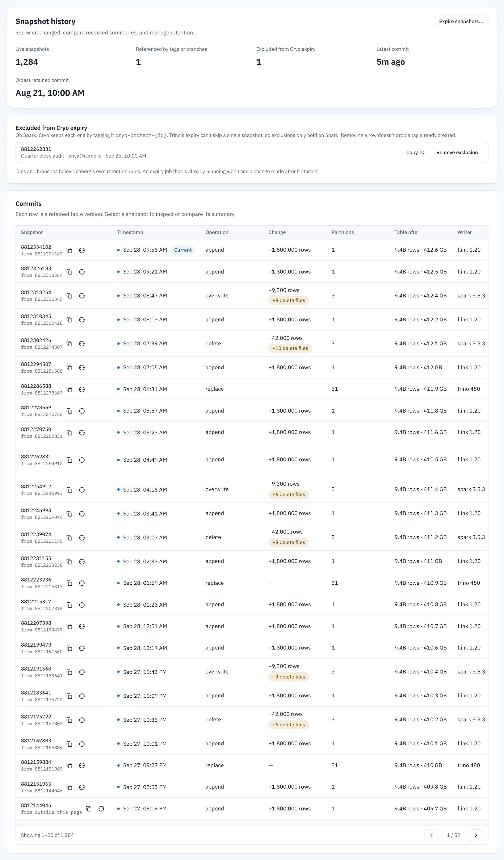Click the Latest commit value 5m ago
504x860 pixels.
point(390,62)
